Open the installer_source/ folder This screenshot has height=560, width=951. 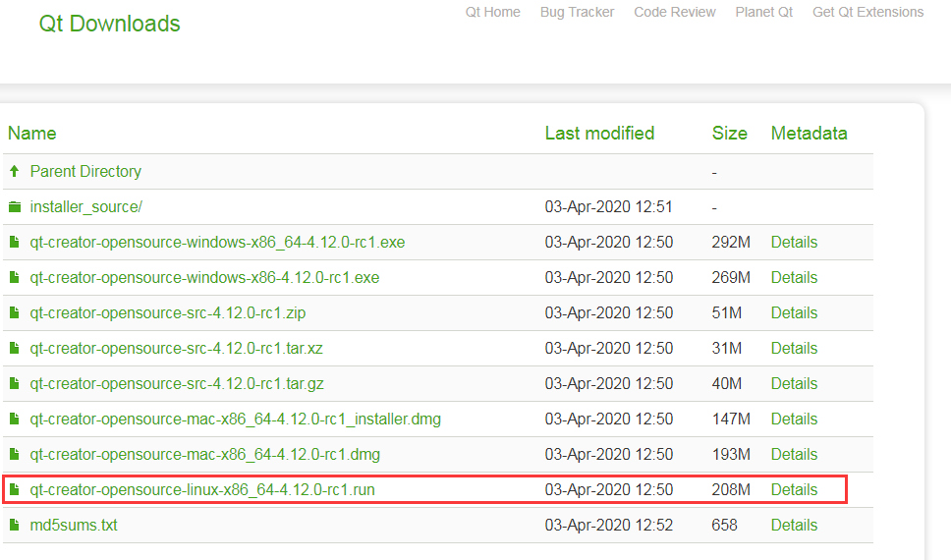[85, 207]
